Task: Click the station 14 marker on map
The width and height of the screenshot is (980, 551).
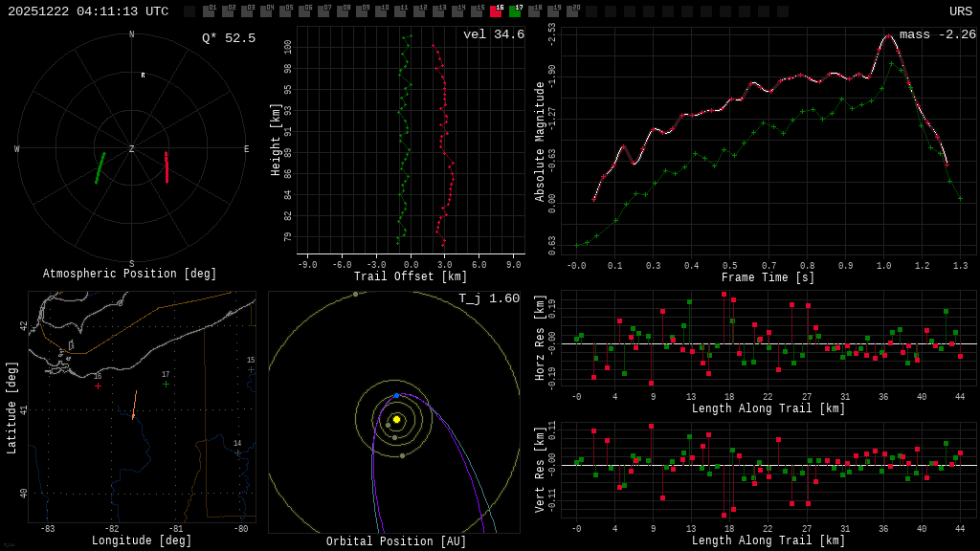Action: [237, 452]
